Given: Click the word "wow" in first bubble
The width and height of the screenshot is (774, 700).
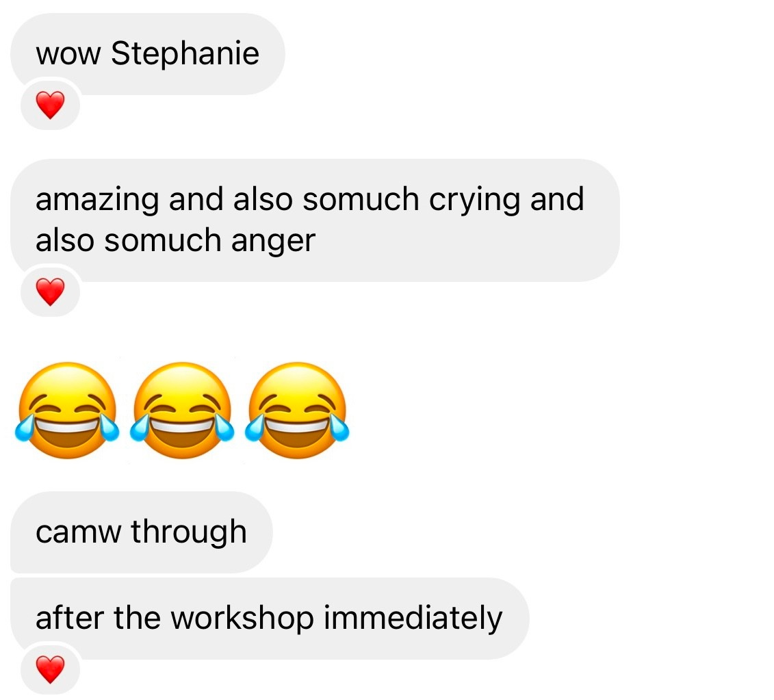Looking at the screenshot, I should (x=68, y=55).
